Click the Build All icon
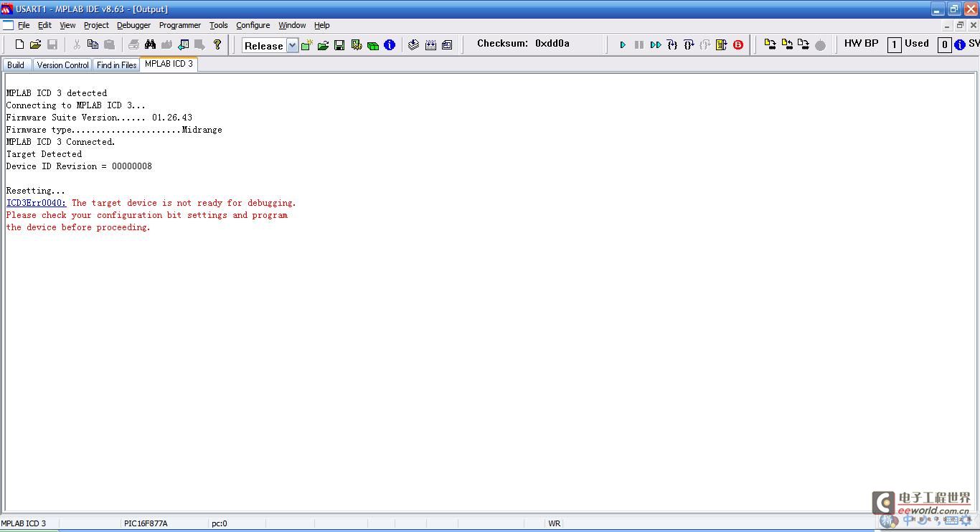The height and width of the screenshot is (532, 980). 430,44
